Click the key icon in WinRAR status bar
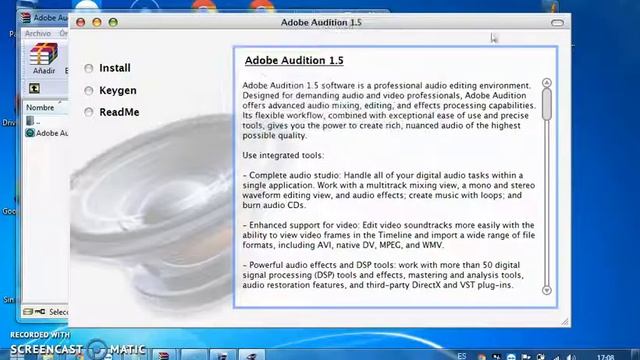Image resolution: width=640 pixels, height=360 pixels. pyautogui.click(x=40, y=312)
